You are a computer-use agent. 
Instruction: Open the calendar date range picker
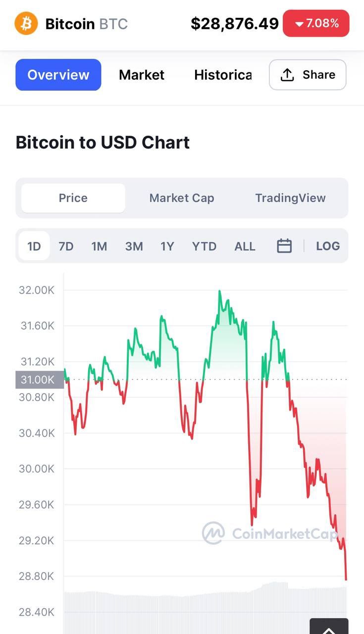[x=284, y=246]
